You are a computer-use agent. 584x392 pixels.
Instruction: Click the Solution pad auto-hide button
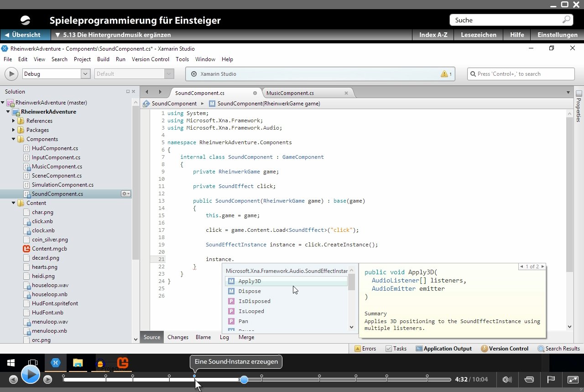coord(128,92)
